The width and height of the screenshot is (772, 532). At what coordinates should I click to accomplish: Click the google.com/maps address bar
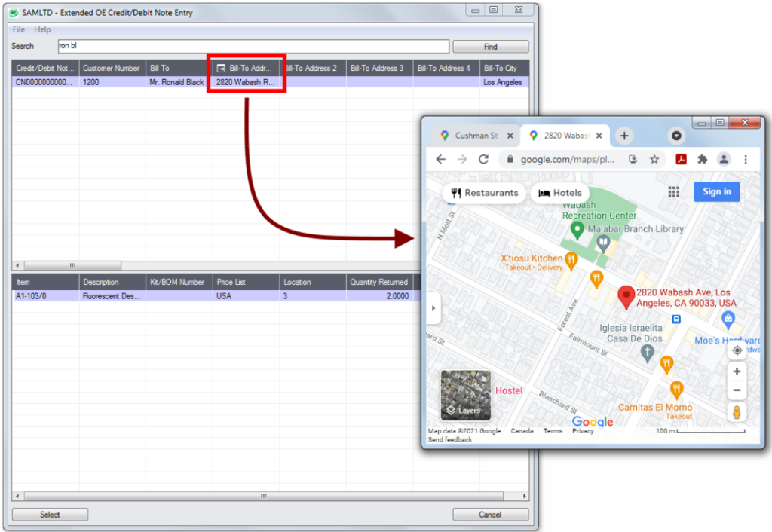(567, 160)
